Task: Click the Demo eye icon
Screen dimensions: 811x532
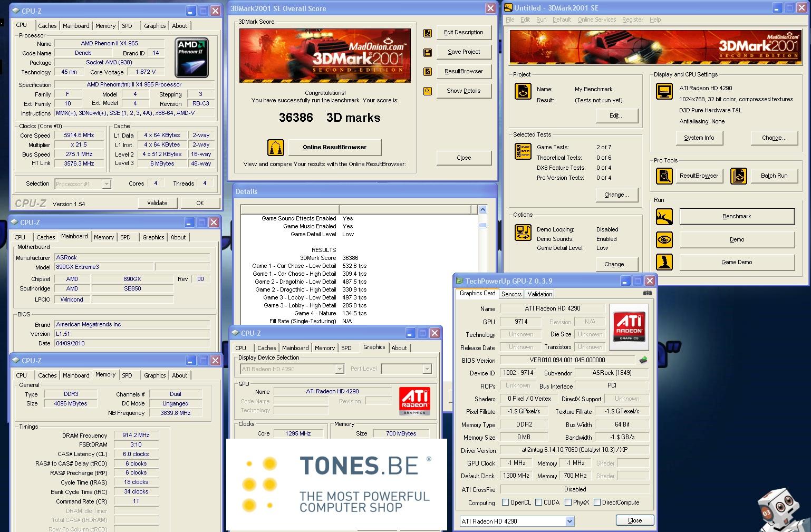Action: pyautogui.click(x=664, y=239)
